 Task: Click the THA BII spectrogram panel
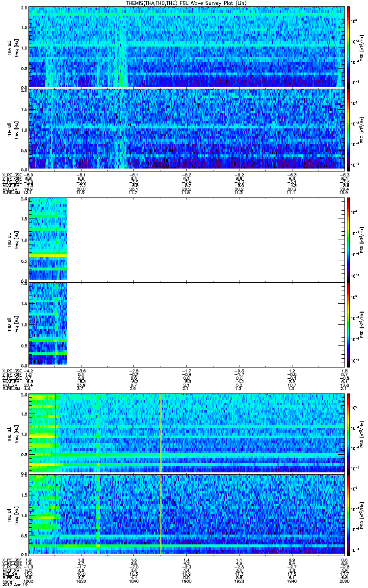pyautogui.click(x=186, y=129)
